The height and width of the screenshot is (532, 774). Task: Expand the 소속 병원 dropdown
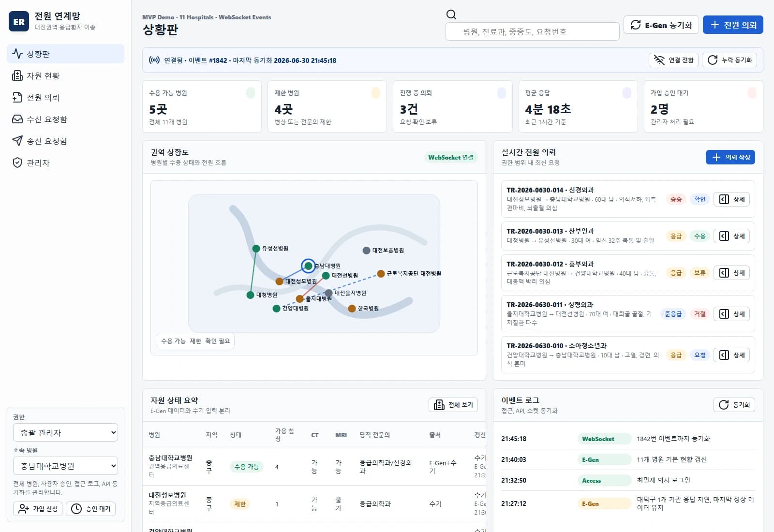pos(66,466)
